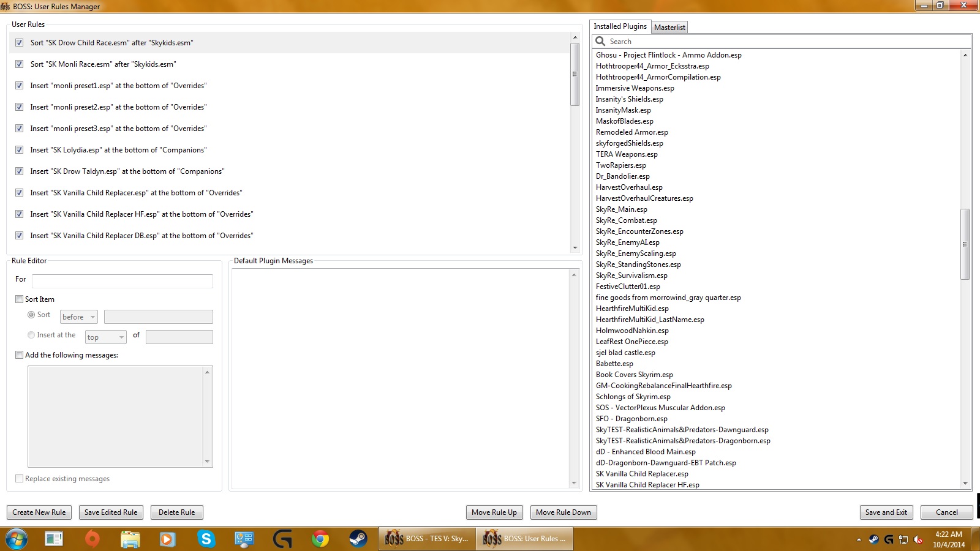Click inside the For input field
The image size is (980, 551).
122,281
